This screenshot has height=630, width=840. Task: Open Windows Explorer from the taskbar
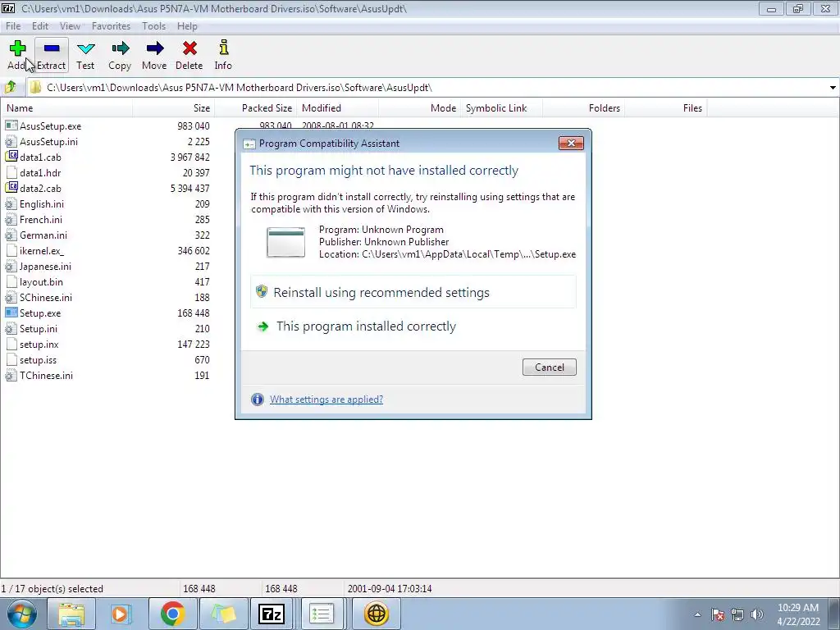(x=71, y=614)
